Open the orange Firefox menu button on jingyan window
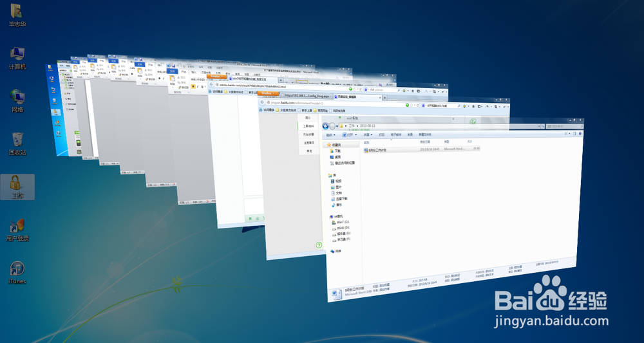 click(x=268, y=93)
